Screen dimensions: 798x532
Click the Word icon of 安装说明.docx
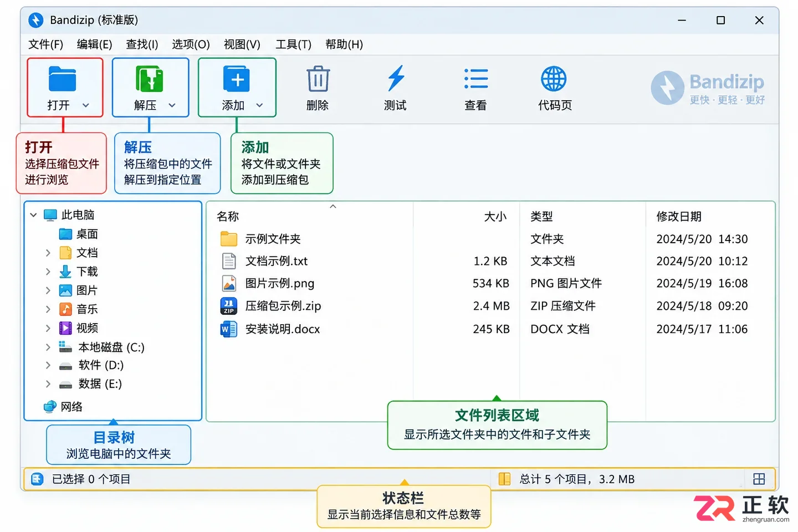[229, 329]
